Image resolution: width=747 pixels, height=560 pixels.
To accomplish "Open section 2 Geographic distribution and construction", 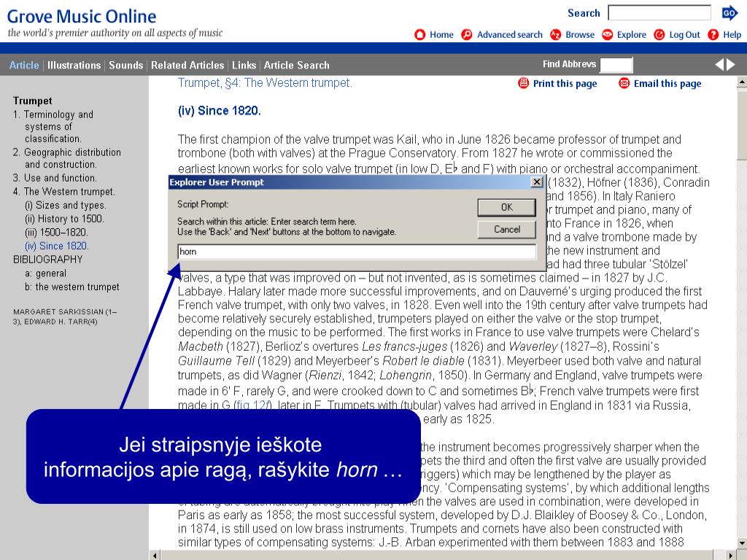I will coord(66,158).
